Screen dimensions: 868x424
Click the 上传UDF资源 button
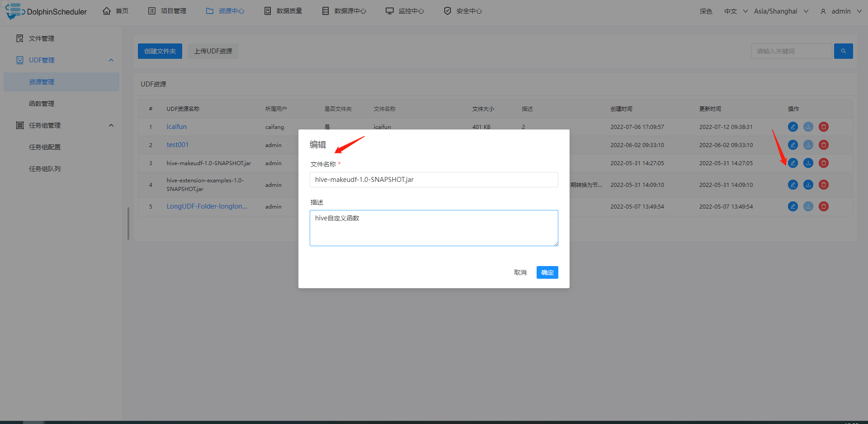[213, 51]
